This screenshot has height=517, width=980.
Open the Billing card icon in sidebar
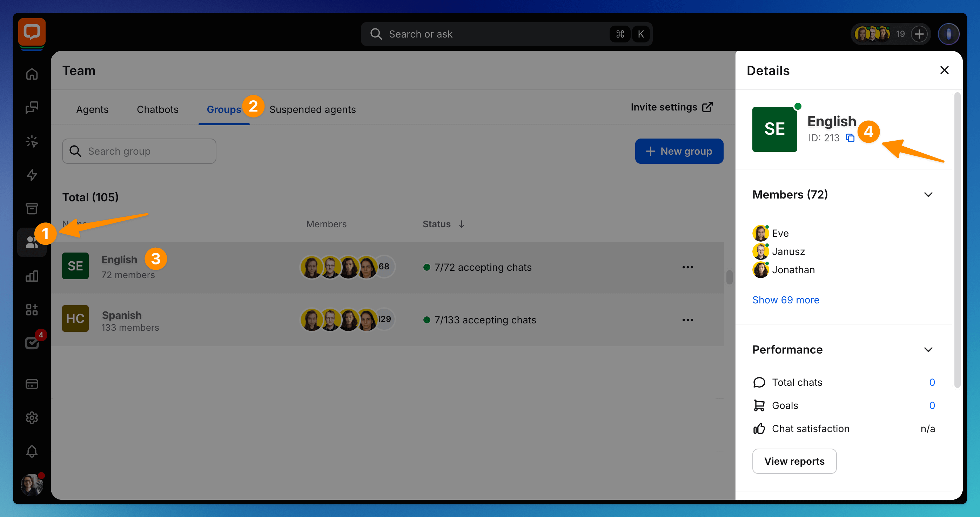(32, 384)
